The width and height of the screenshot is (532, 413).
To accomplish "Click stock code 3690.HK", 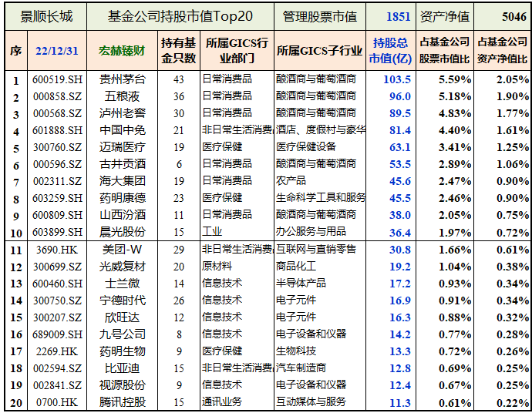I will (x=57, y=250).
